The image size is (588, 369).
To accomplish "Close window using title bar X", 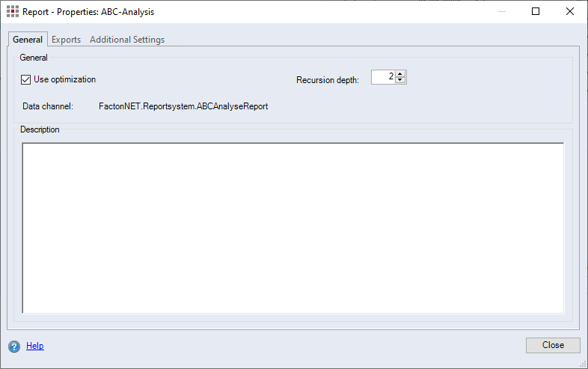I will click(570, 12).
